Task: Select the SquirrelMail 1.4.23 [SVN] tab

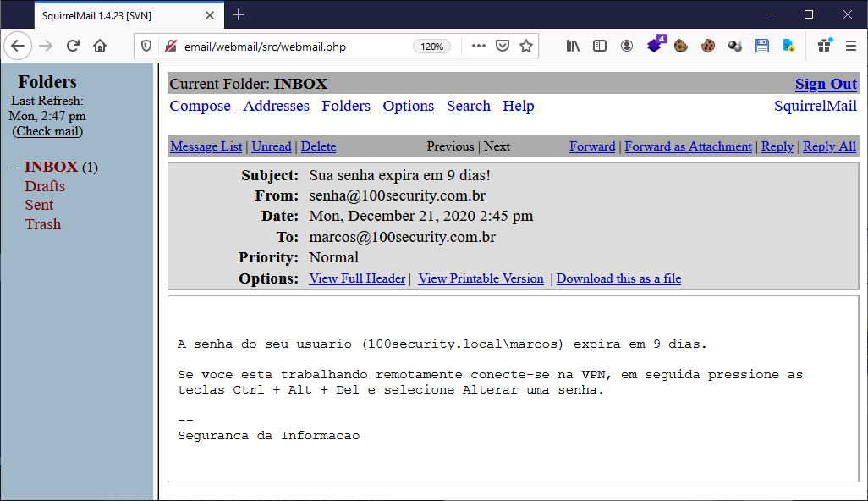Action: coord(129,15)
